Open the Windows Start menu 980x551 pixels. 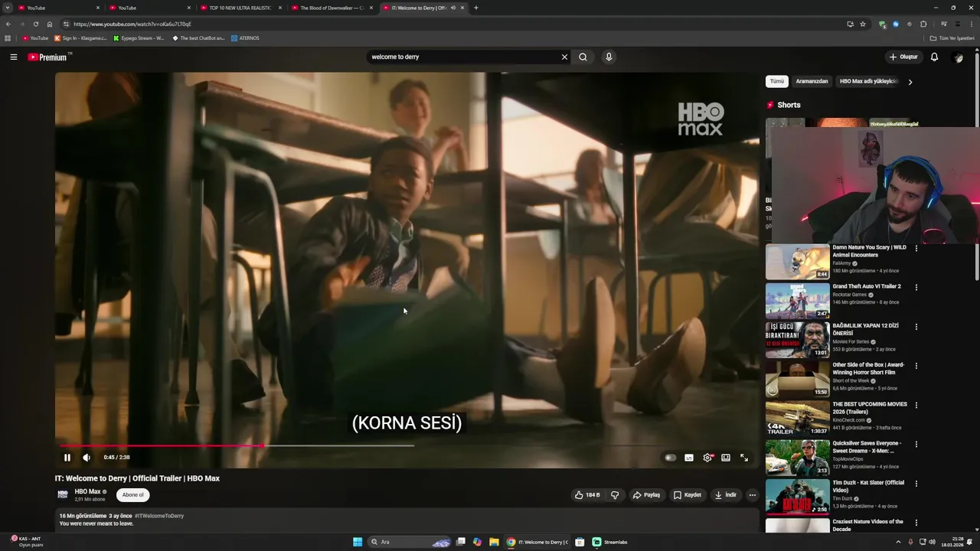(x=358, y=542)
